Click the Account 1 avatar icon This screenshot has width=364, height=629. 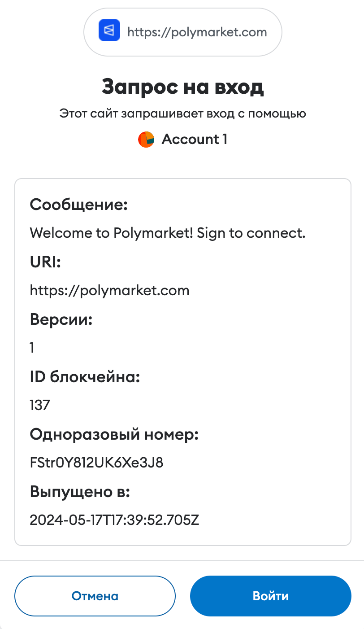click(x=146, y=140)
